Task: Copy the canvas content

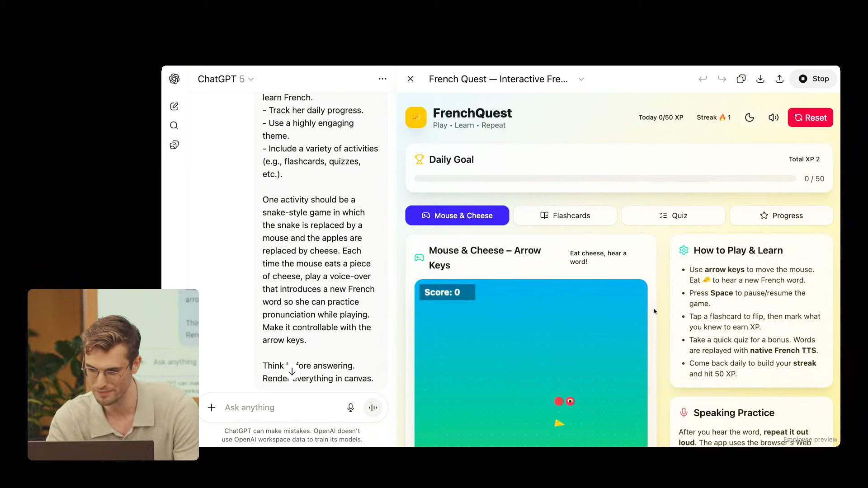Action: click(x=741, y=79)
